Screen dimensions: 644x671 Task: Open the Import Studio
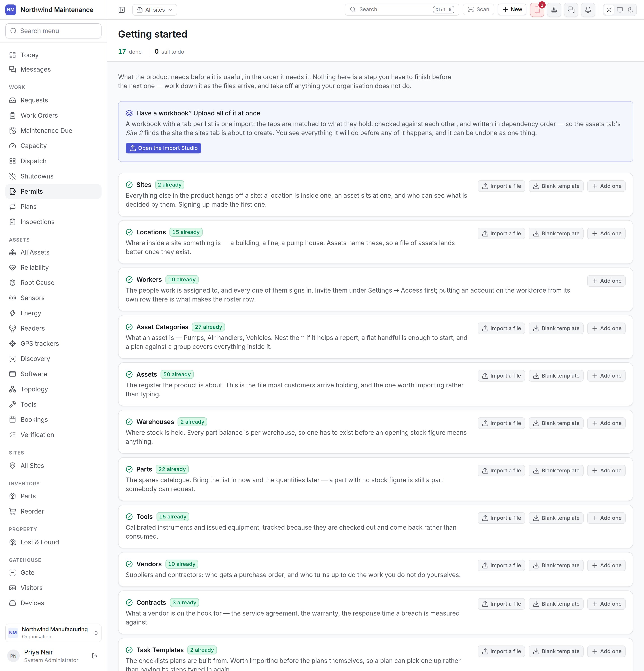click(163, 148)
